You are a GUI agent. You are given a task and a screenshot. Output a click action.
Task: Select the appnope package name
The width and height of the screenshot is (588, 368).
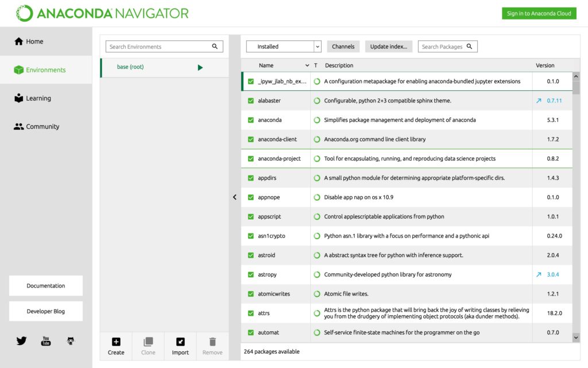pyautogui.click(x=269, y=197)
